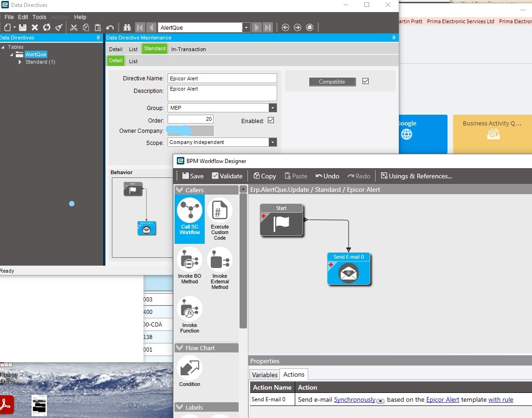The image size is (532, 418).
Task: Open the dropdown arrow next to Synchronously
Action: (380, 401)
